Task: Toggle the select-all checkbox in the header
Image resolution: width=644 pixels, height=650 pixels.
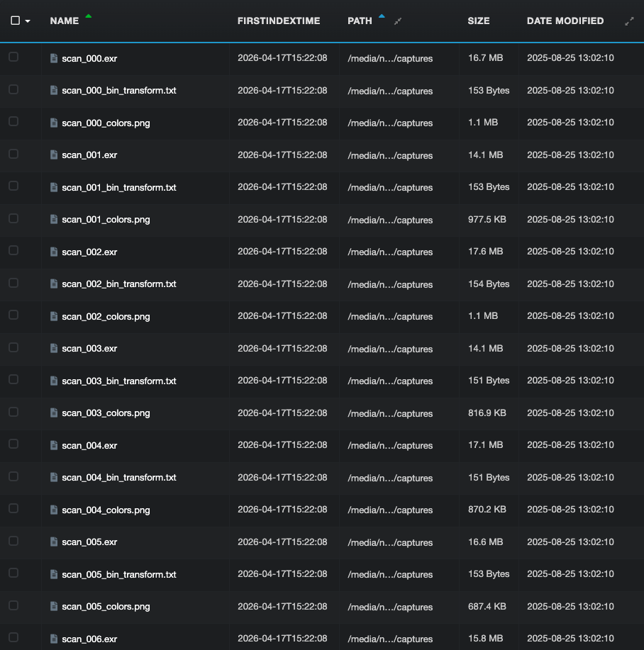Action: tap(16, 21)
